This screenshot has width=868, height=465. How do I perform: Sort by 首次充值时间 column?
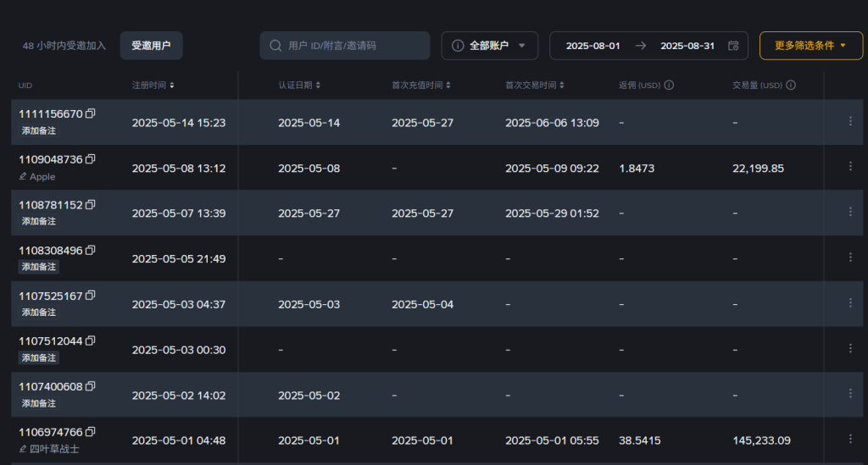(420, 86)
